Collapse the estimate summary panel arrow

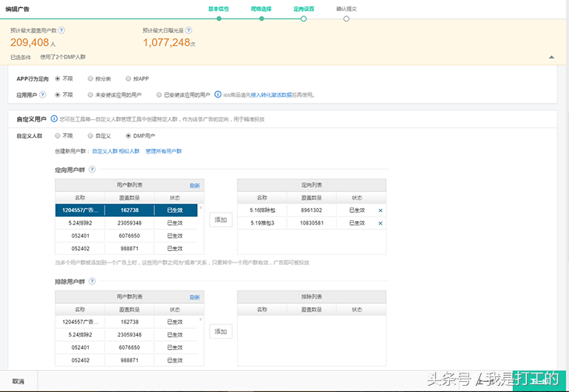click(551, 57)
